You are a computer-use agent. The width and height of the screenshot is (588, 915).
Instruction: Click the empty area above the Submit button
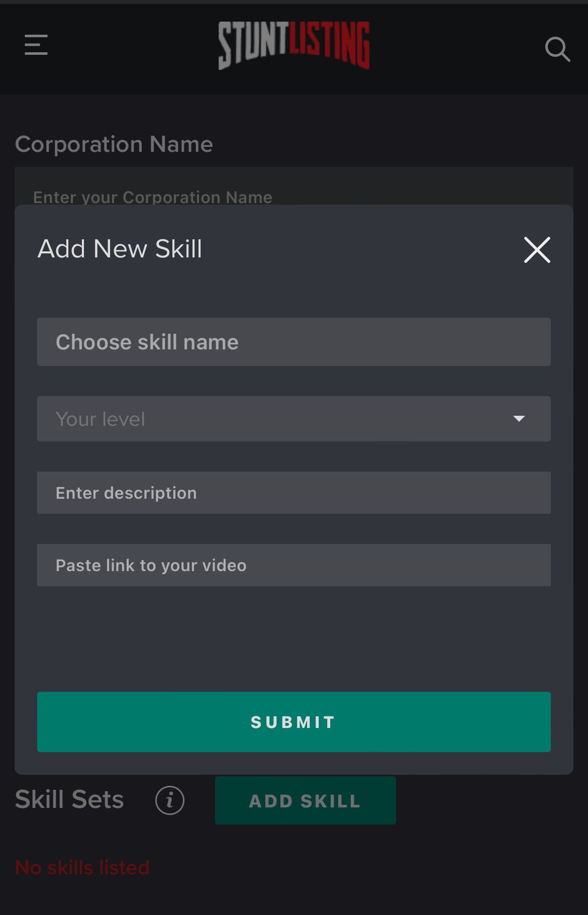[x=294, y=638]
